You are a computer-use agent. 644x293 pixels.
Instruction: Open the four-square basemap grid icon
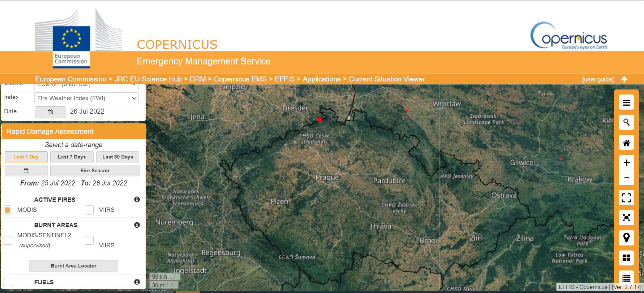tap(626, 258)
